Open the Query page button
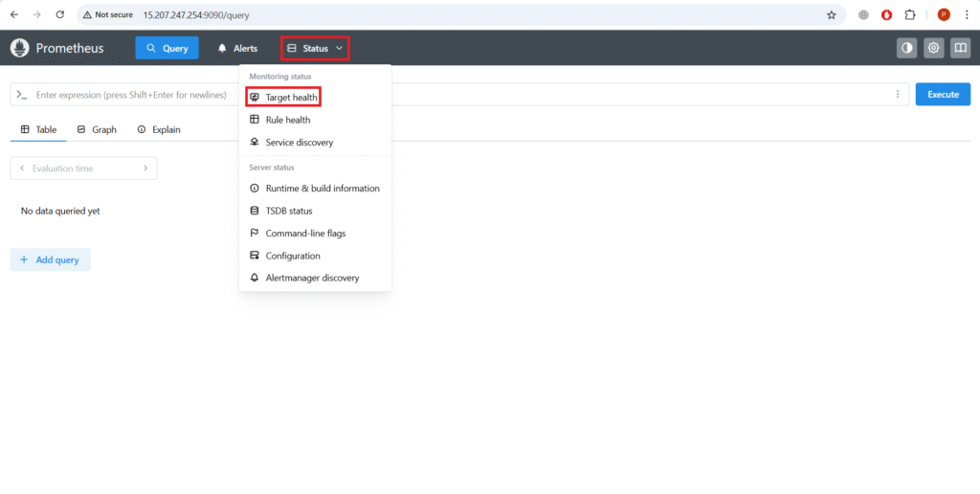 pos(167,48)
